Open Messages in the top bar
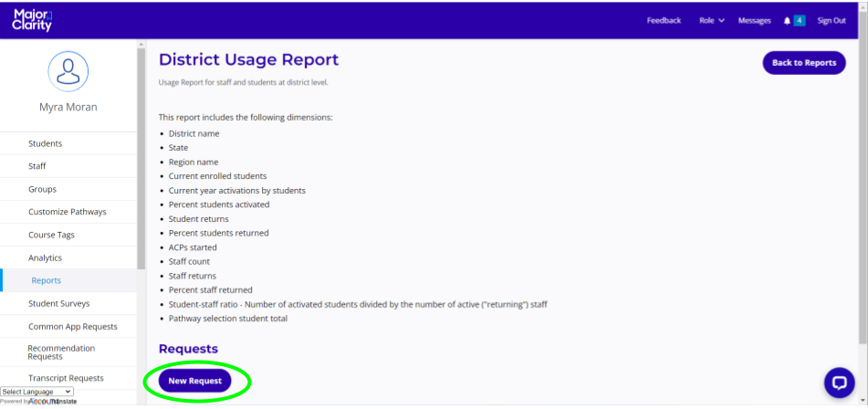Screen dimensions: 868x409 coord(754,21)
